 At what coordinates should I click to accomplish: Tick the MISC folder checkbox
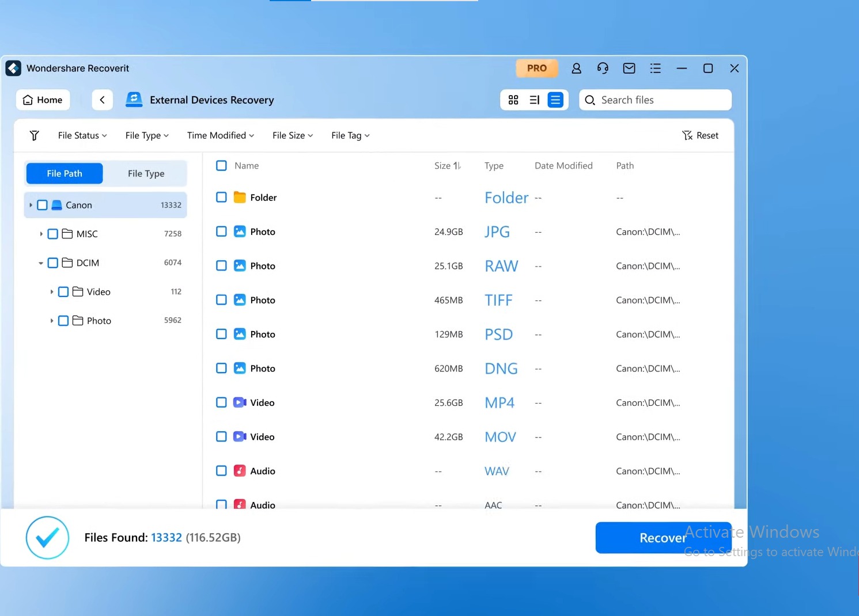tap(52, 234)
